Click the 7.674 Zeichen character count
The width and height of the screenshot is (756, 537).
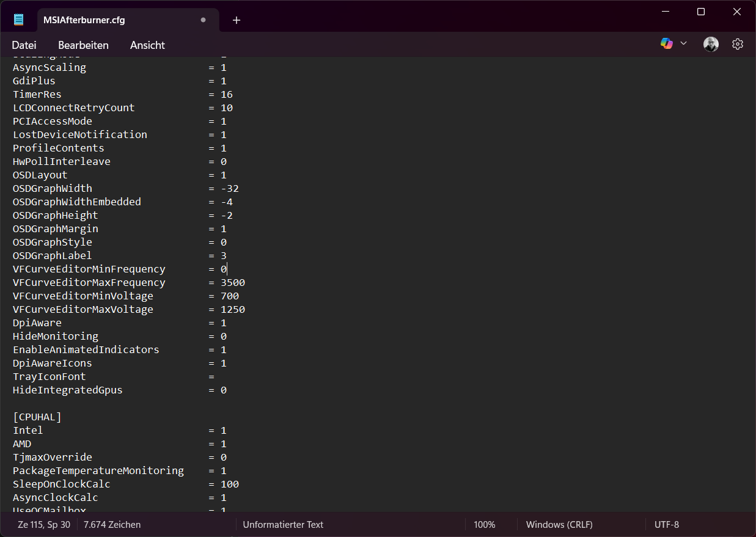112,525
